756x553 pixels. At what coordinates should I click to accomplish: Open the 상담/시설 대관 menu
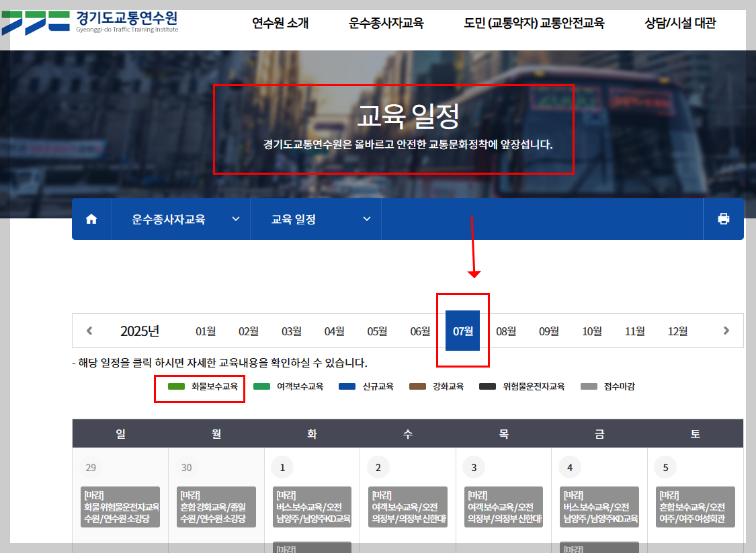click(680, 23)
